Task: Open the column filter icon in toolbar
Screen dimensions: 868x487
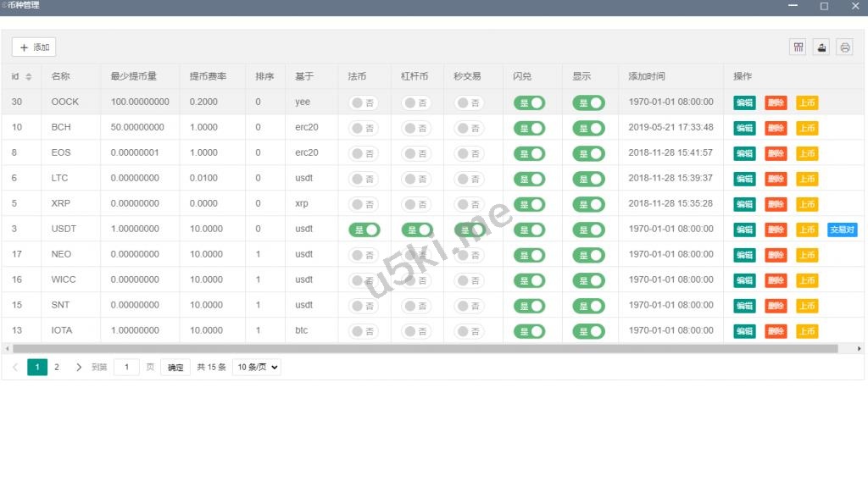Action: tap(798, 47)
